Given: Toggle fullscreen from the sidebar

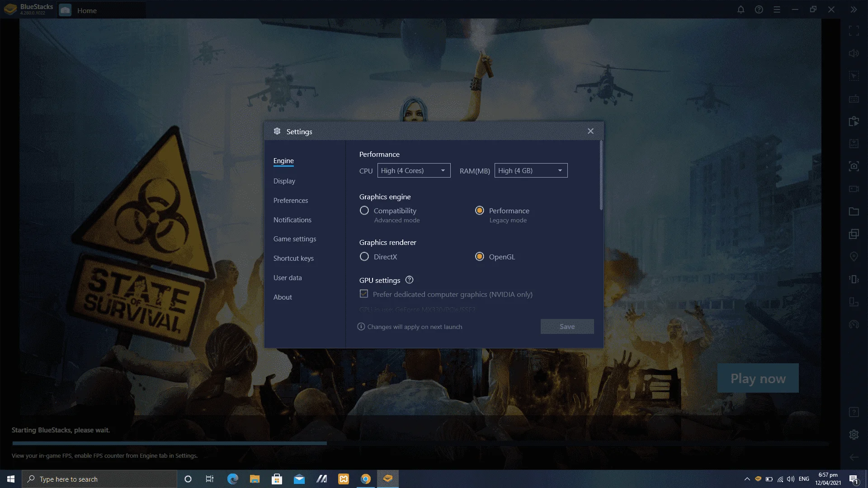Looking at the screenshot, I should (x=854, y=31).
